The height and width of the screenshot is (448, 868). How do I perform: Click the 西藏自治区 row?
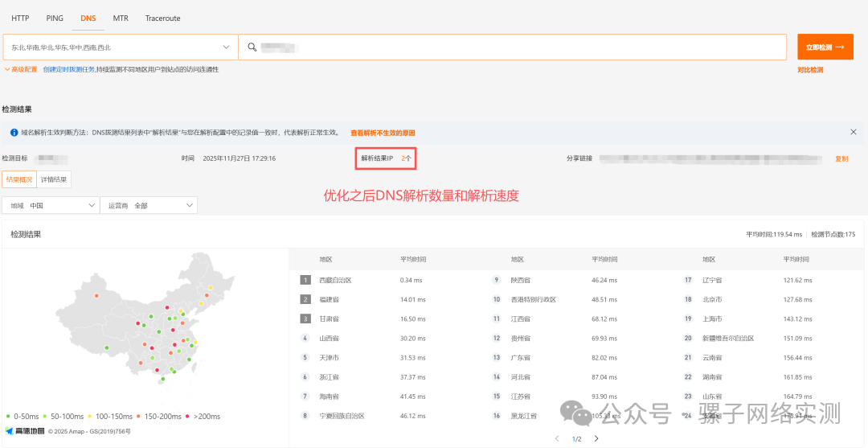[335, 280]
